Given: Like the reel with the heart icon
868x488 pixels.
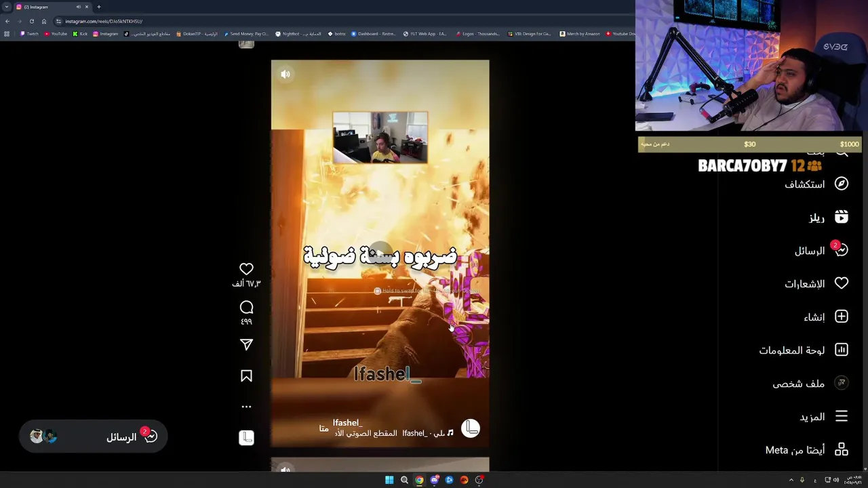Looking at the screenshot, I should [246, 269].
